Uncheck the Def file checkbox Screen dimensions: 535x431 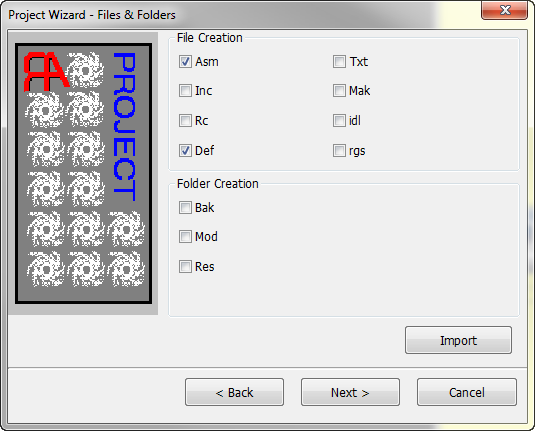(x=185, y=150)
